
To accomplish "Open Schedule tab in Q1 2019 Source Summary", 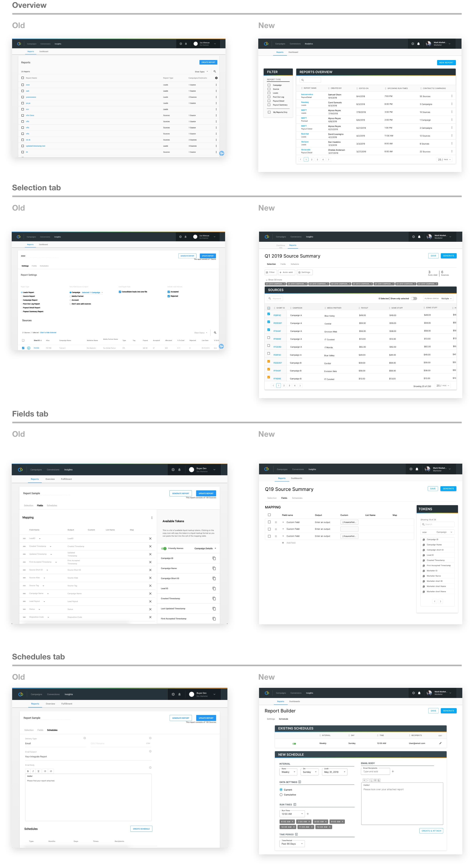I will [x=295, y=264].
